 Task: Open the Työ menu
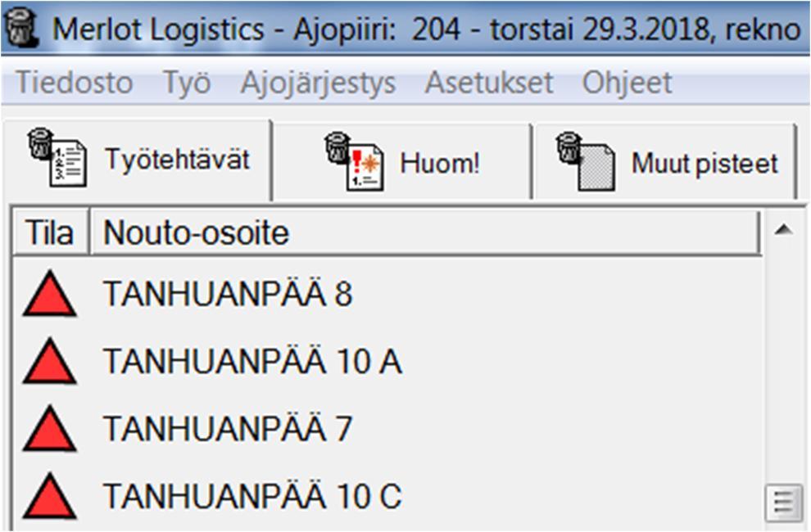point(186,83)
